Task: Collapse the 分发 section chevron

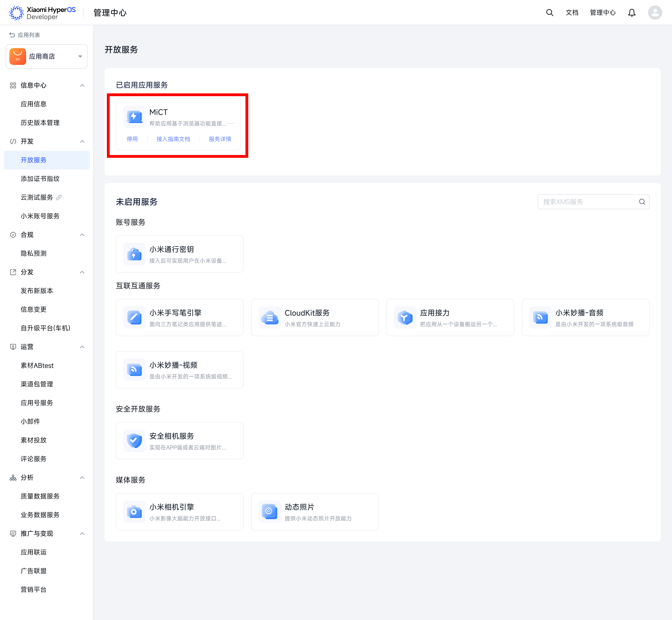Action: 82,272
